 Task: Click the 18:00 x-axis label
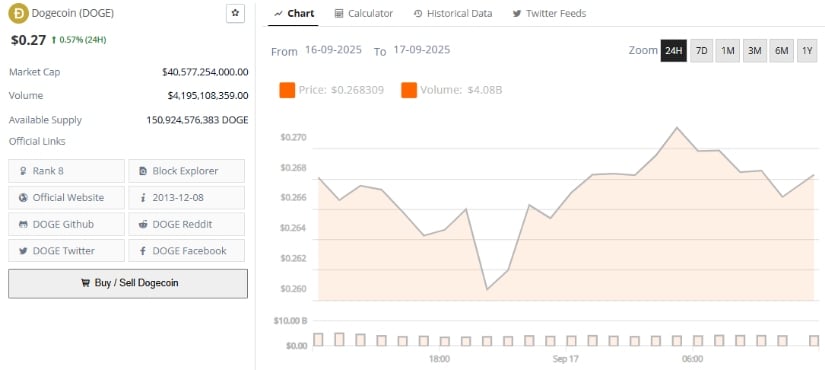point(439,359)
